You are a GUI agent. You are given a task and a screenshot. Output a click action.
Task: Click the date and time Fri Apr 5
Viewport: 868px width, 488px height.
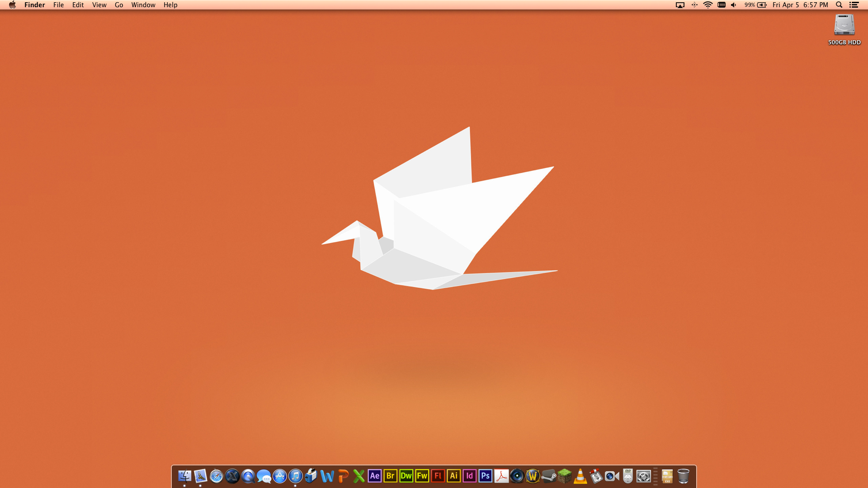(800, 5)
